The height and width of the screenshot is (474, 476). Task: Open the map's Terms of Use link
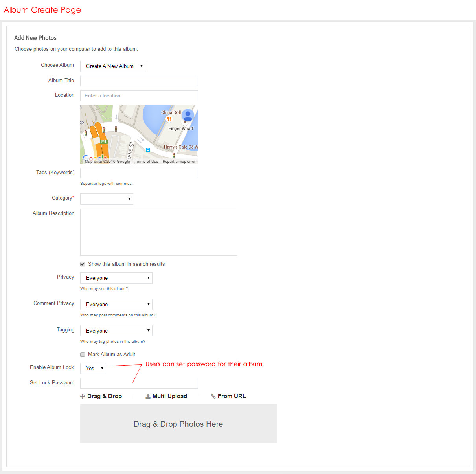(x=146, y=162)
